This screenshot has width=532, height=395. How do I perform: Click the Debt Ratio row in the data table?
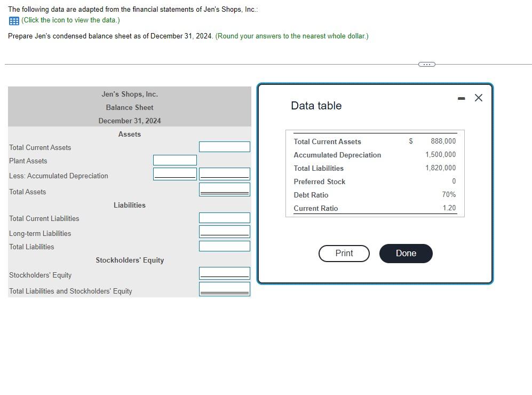point(374,195)
